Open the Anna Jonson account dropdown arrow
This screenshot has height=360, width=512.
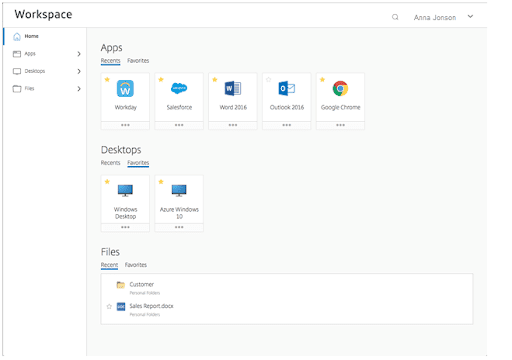pos(470,16)
